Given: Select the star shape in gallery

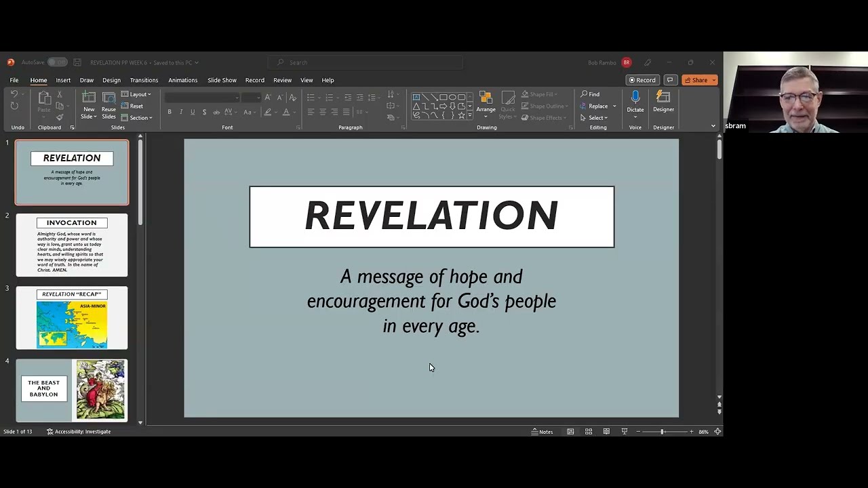Looking at the screenshot, I should [461, 115].
